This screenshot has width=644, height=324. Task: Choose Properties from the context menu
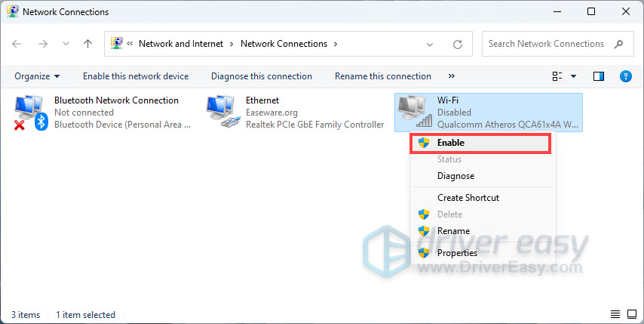tap(457, 253)
